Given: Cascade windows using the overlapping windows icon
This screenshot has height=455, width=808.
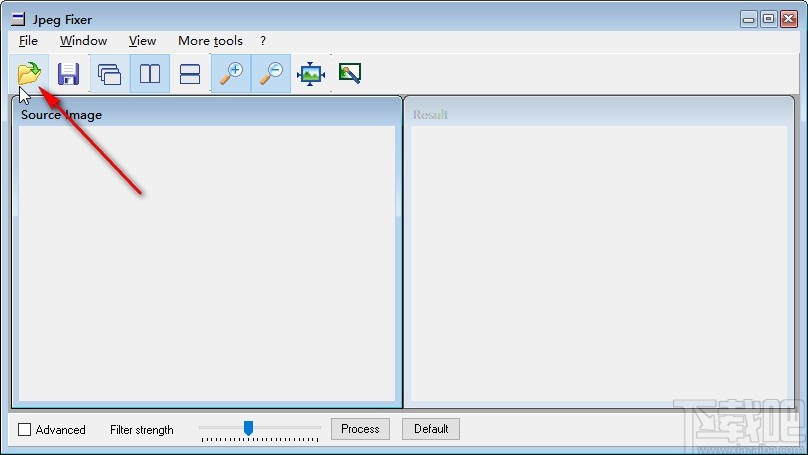Looking at the screenshot, I should click(109, 74).
